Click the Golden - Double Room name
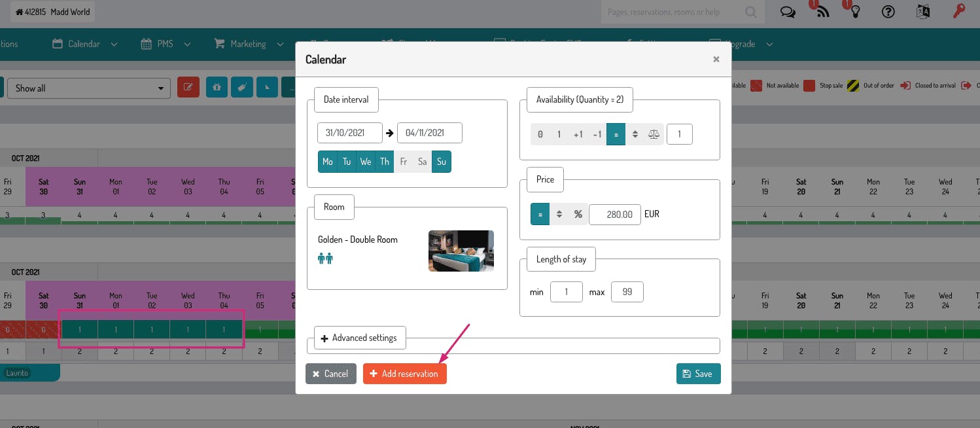The height and width of the screenshot is (428, 980). (x=358, y=240)
